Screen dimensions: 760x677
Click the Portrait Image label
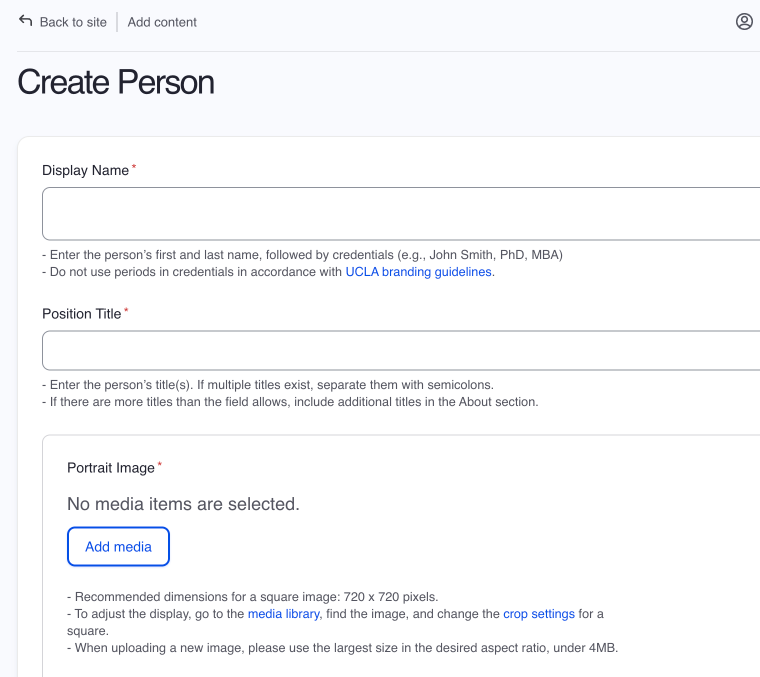(x=110, y=468)
